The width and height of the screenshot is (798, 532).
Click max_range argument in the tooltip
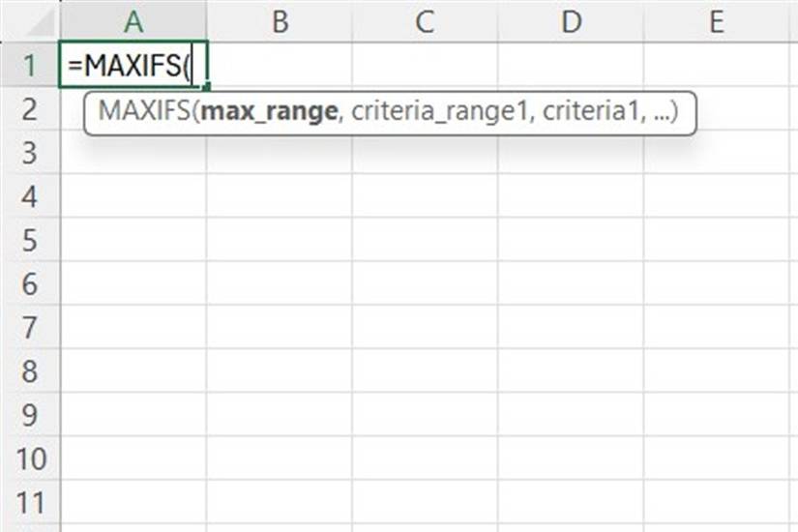[x=269, y=111]
